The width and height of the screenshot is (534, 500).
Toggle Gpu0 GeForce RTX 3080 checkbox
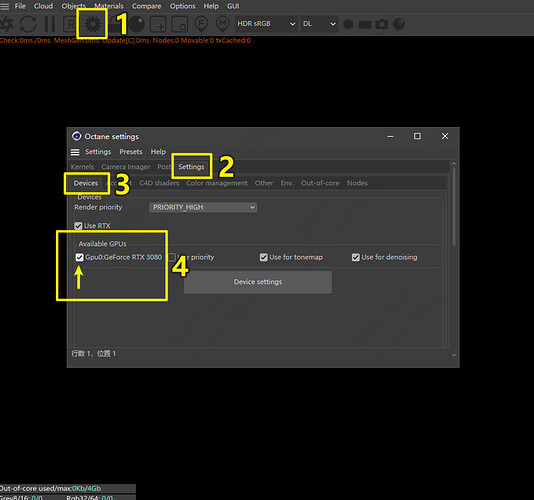(79, 257)
